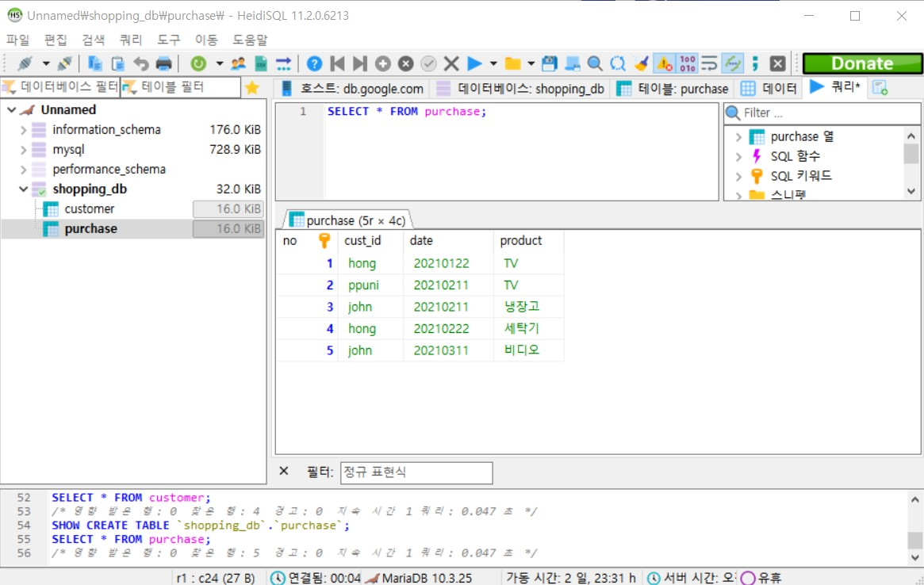Image resolution: width=924 pixels, height=585 pixels.
Task: Open the refresh options dropdown arrow
Action: (219, 63)
